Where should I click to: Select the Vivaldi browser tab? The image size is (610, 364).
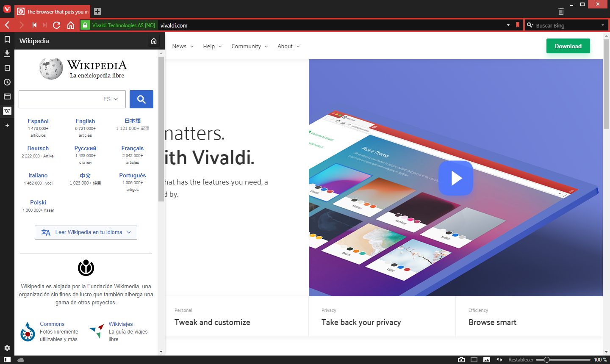coord(53,11)
